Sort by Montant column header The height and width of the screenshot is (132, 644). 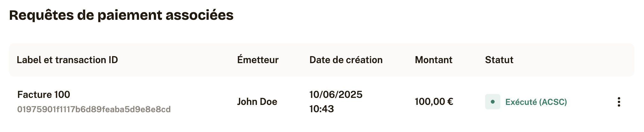(x=433, y=60)
